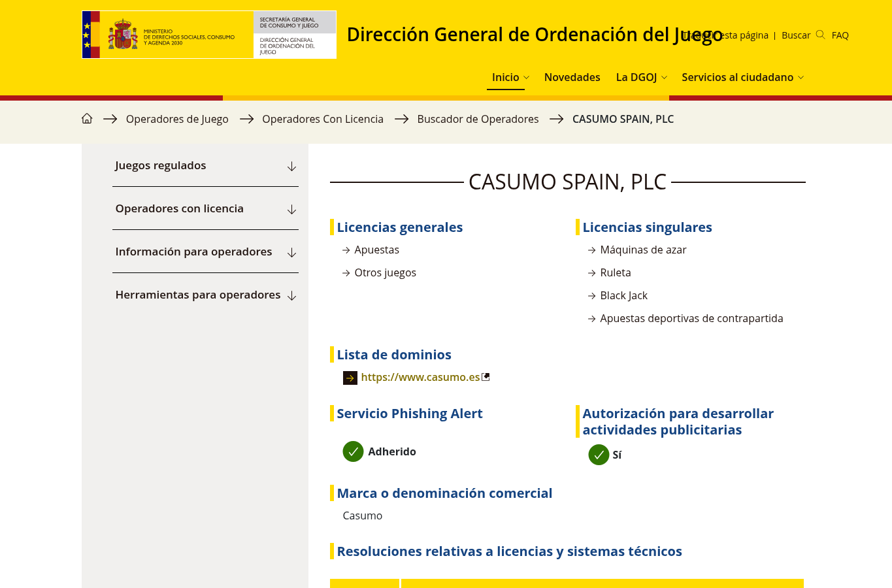Click the Licencias singulares heading
892x588 pixels.
click(647, 227)
